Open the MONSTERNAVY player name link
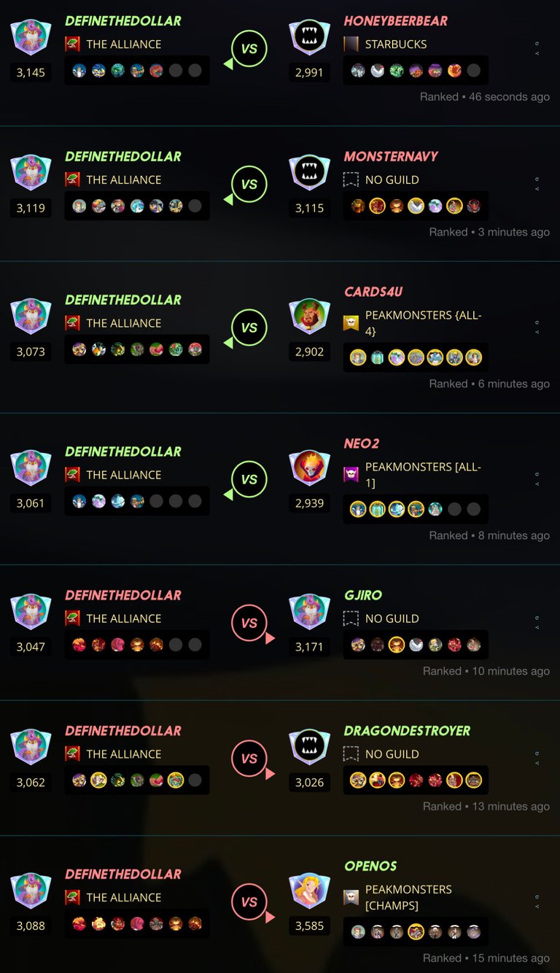 point(391,157)
